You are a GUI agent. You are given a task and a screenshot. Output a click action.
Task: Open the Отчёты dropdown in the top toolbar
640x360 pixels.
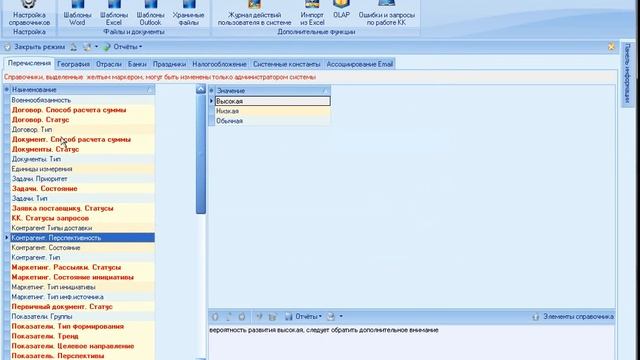[122, 47]
